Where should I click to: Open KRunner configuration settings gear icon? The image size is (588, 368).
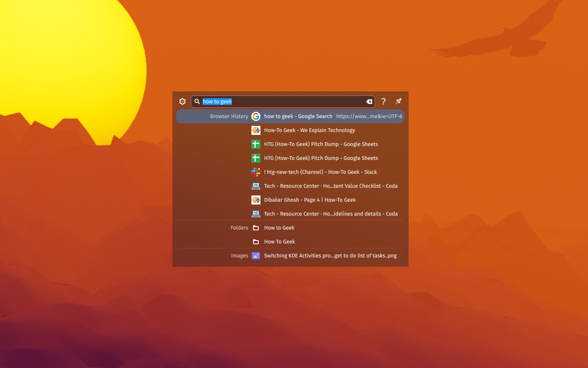[183, 102]
